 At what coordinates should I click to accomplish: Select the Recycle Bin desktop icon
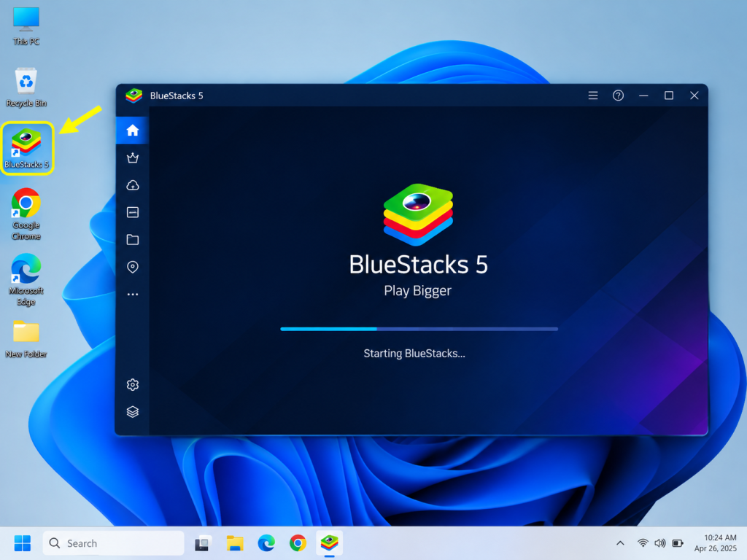tap(26, 87)
